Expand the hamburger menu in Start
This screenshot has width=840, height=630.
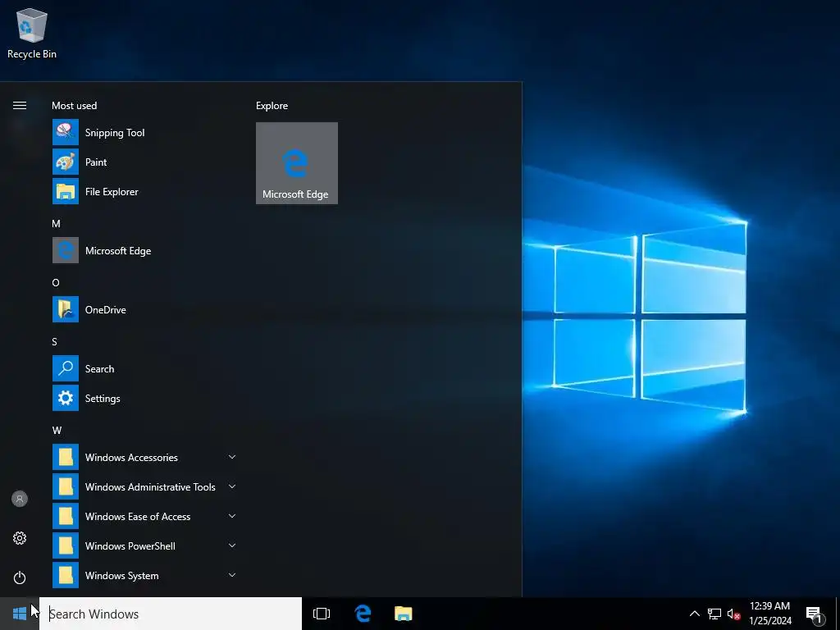(x=20, y=106)
